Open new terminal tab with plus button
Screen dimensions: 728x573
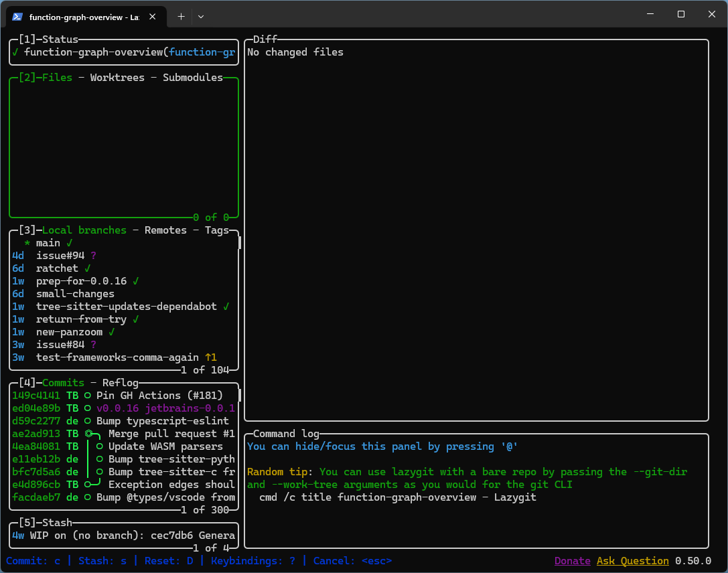(181, 17)
